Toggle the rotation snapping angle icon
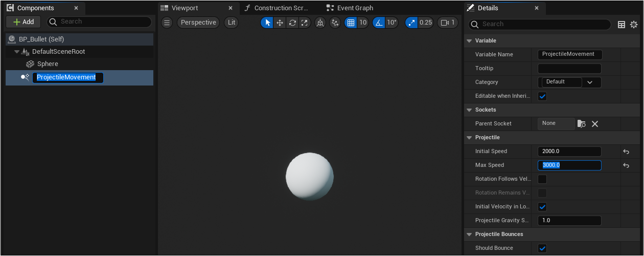Viewport: 644px width, 256px height. click(x=379, y=23)
